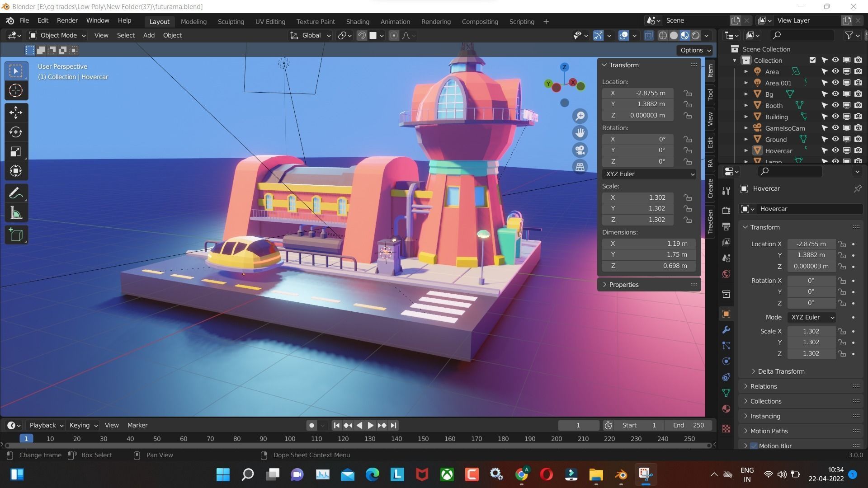Screen dimensions: 868x488
Task: Switch to wireframe viewport shading
Action: point(663,35)
